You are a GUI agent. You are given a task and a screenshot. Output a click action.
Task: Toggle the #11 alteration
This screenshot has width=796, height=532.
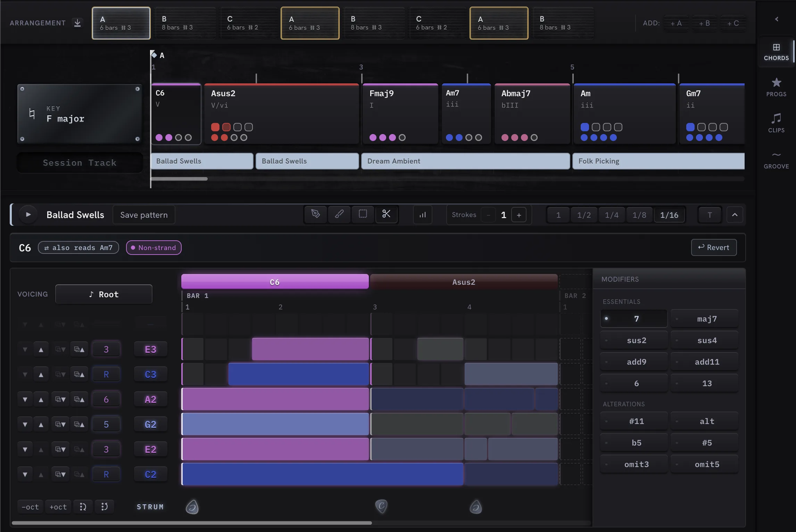(x=634, y=421)
